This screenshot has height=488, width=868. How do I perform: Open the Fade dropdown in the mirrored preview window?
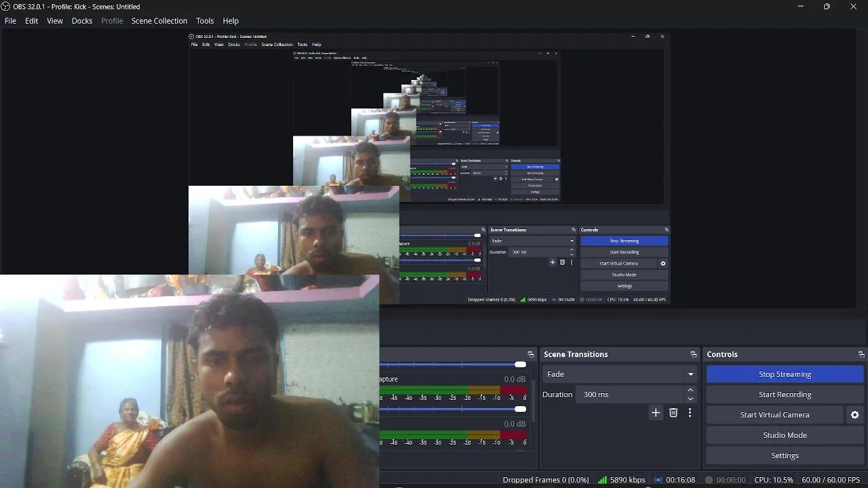pos(532,241)
